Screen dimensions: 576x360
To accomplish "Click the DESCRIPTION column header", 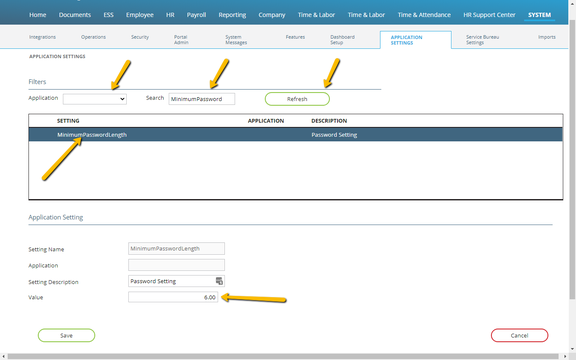I will point(329,121).
